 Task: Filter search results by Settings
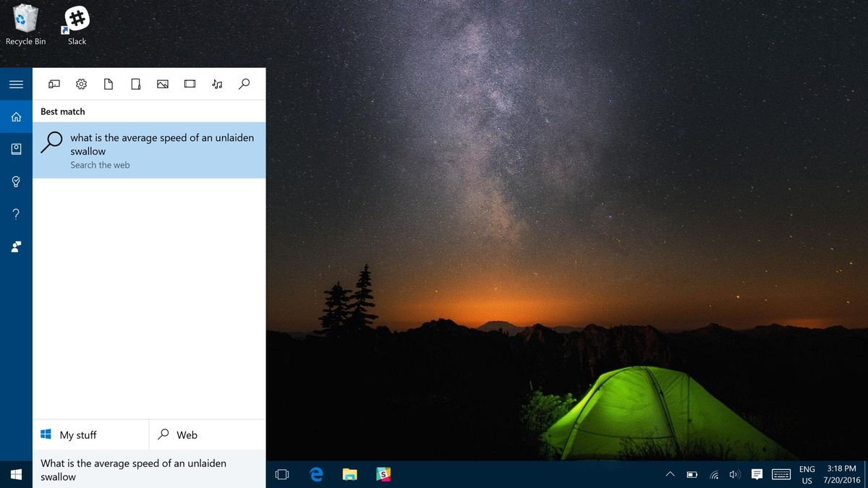[81, 83]
